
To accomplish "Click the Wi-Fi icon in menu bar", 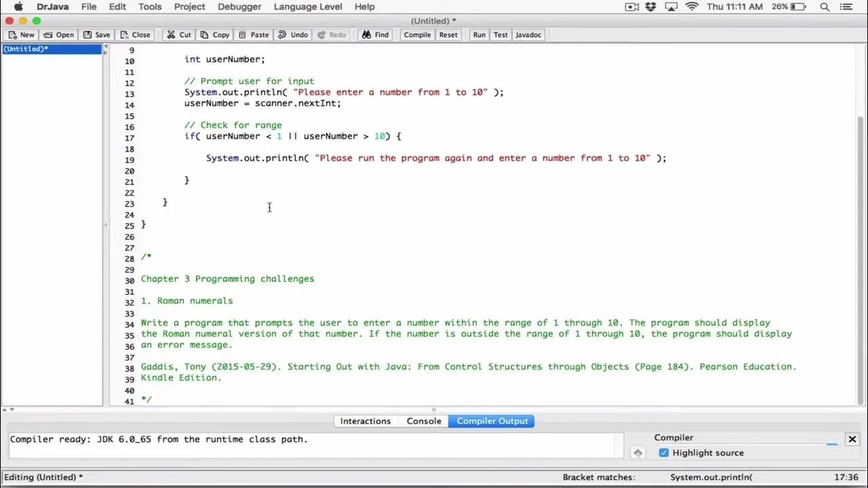I will (x=692, y=7).
